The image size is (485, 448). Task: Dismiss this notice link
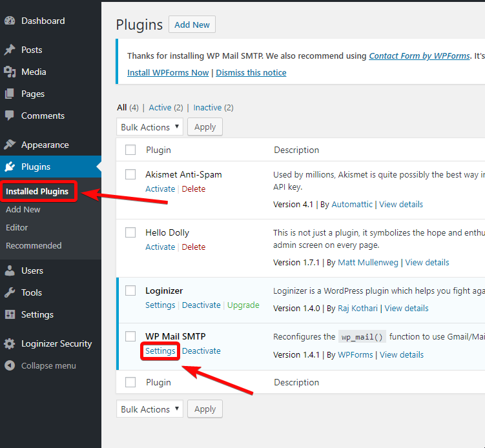tap(251, 73)
